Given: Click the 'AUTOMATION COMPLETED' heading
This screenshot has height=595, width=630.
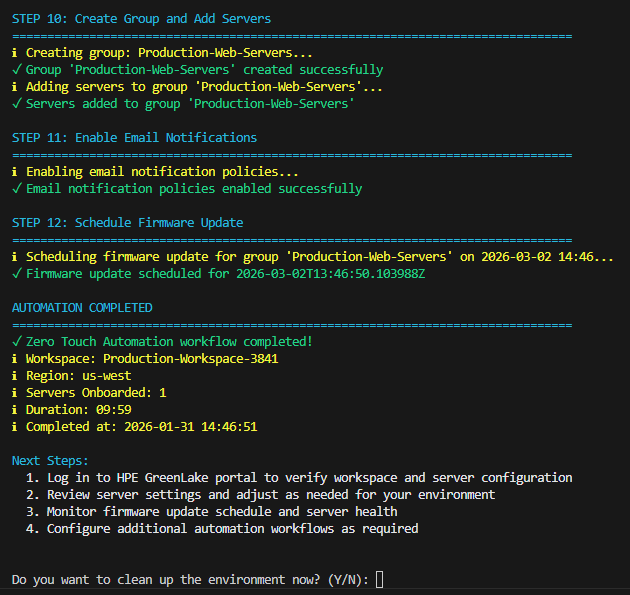Looking at the screenshot, I should coord(82,308).
